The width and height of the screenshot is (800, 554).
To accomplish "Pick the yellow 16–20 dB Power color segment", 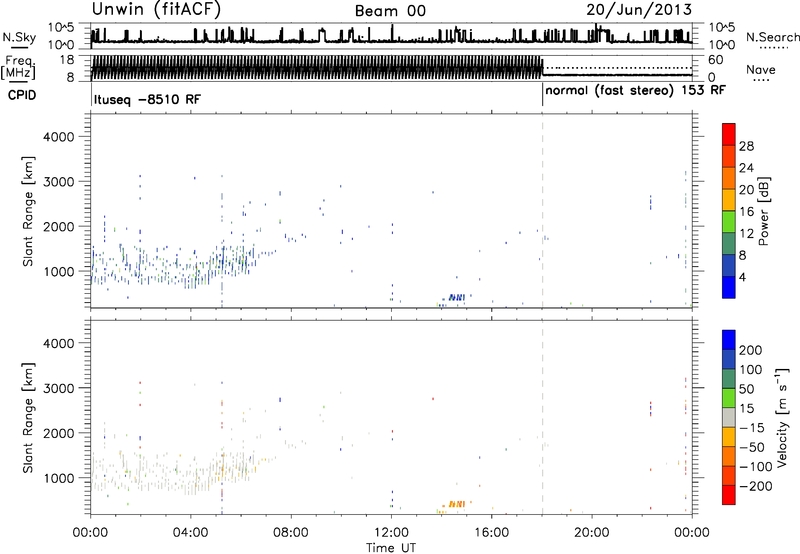I will [729, 200].
